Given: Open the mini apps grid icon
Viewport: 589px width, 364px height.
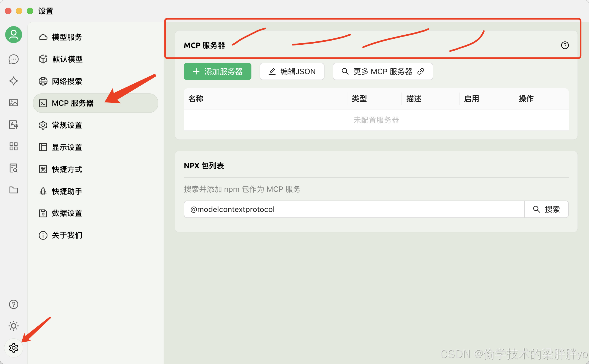Looking at the screenshot, I should click(x=14, y=146).
